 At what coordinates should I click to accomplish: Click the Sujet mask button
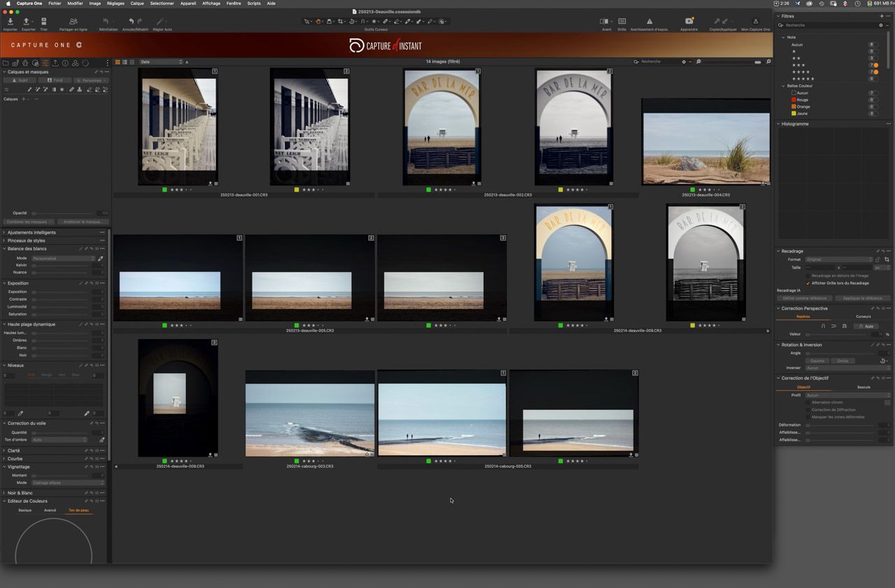[20, 80]
